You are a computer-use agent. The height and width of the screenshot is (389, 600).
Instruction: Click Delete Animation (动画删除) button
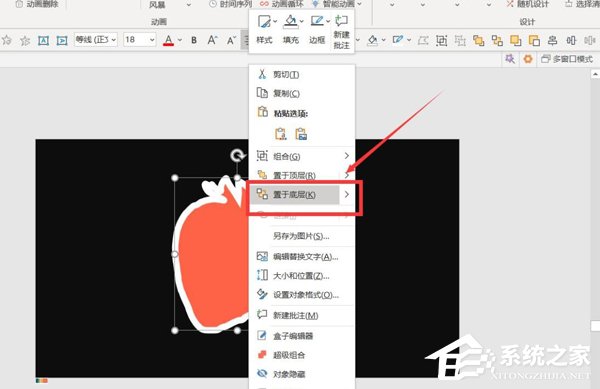pos(38,4)
